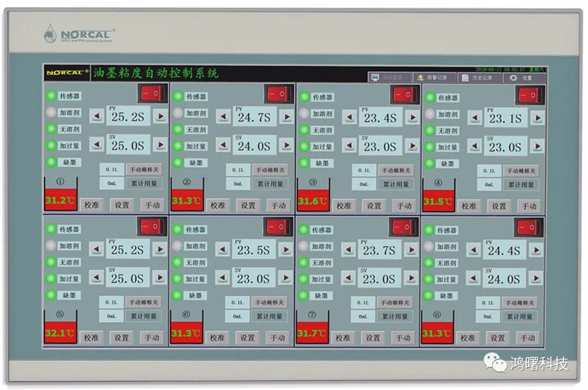Click channel ⑧ 加溶剂 grey lamp
This screenshot has height=390, width=588.
(428, 246)
